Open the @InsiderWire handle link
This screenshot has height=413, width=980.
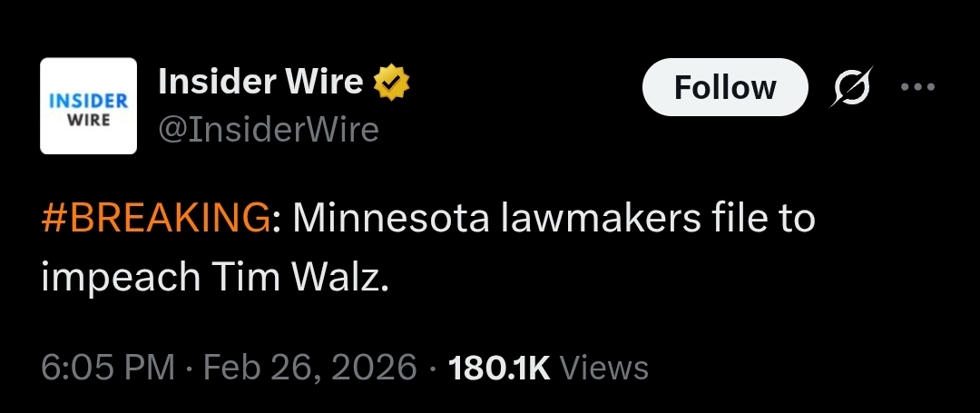(269, 130)
